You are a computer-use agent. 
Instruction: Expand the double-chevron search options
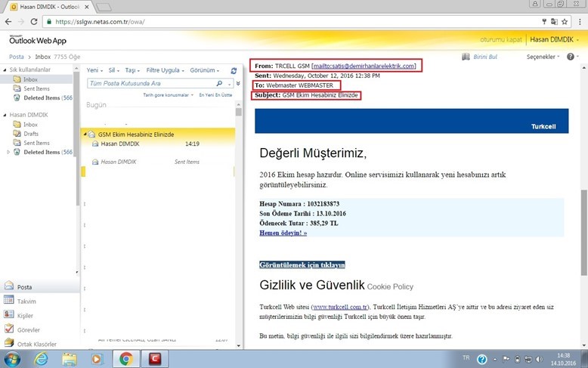pos(238,83)
